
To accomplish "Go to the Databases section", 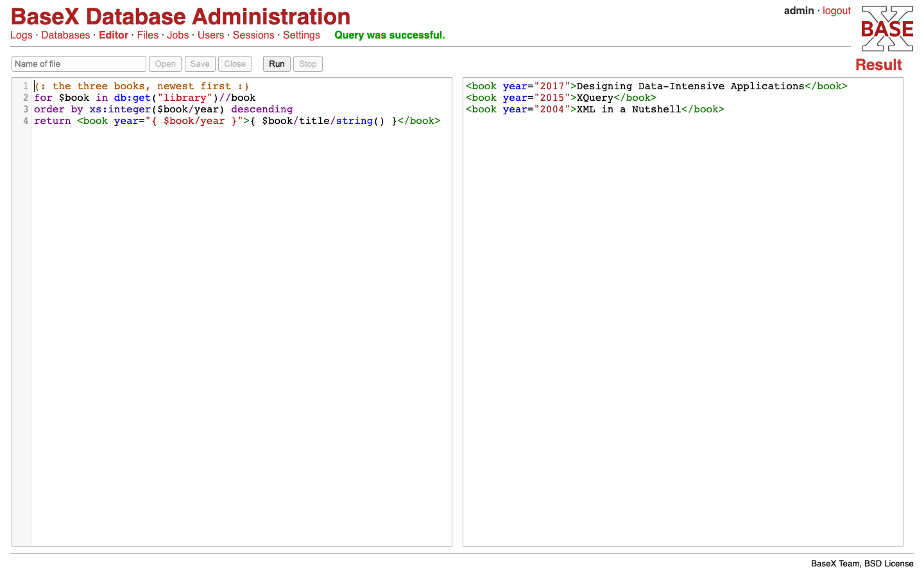I will [x=65, y=35].
